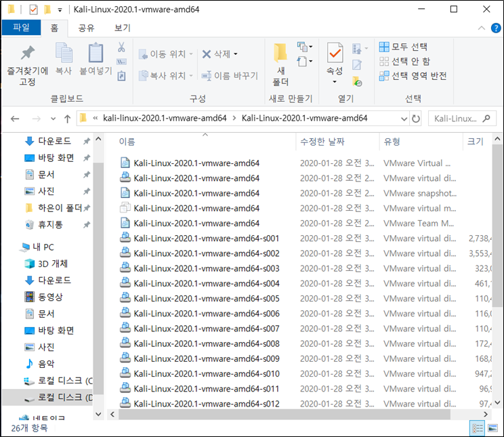Viewport: 504px width, 437px height.
Task: Select the Kali-Linux-2020.1-vmware-amd64-s010 file
Action: coord(207,374)
